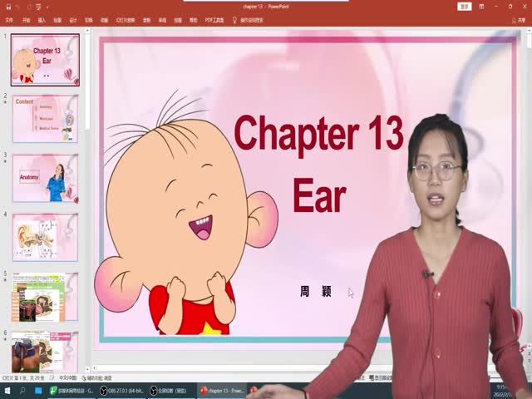The image size is (532, 399).
Task: Switch to the 视图 (View) ribbon tab
Action: pos(178,20)
